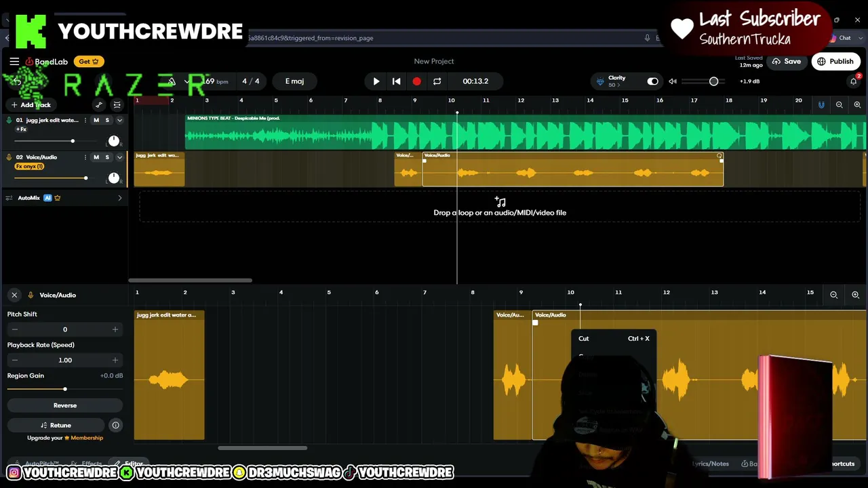This screenshot has width=868, height=488.
Task: Click the speaker volume icon
Action: click(x=673, y=81)
